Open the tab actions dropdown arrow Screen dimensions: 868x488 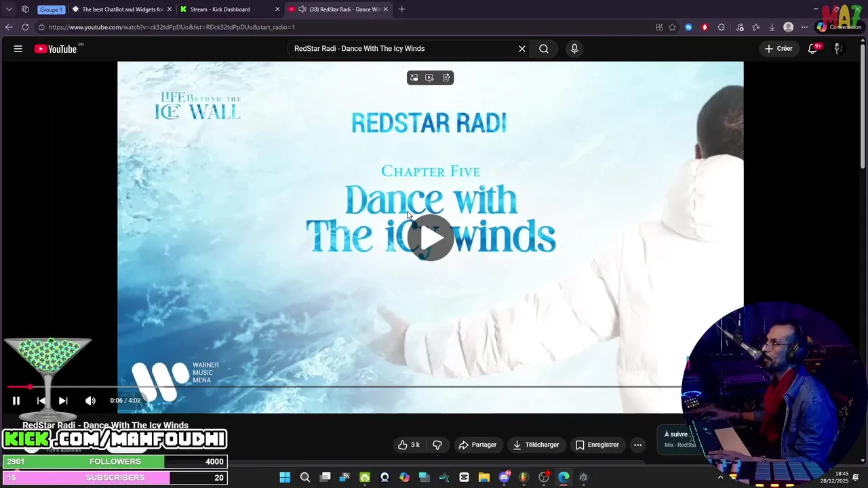(9, 9)
